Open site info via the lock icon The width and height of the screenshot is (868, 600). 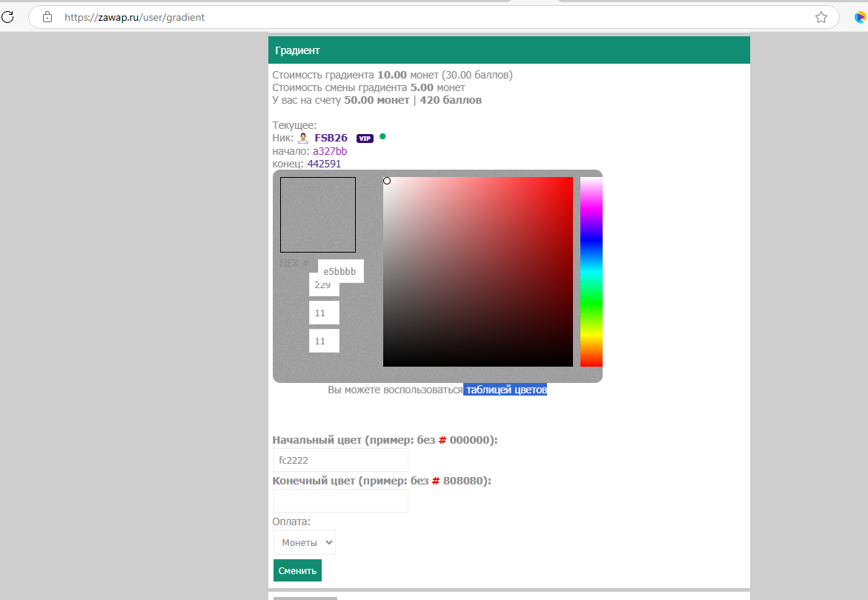coord(47,17)
